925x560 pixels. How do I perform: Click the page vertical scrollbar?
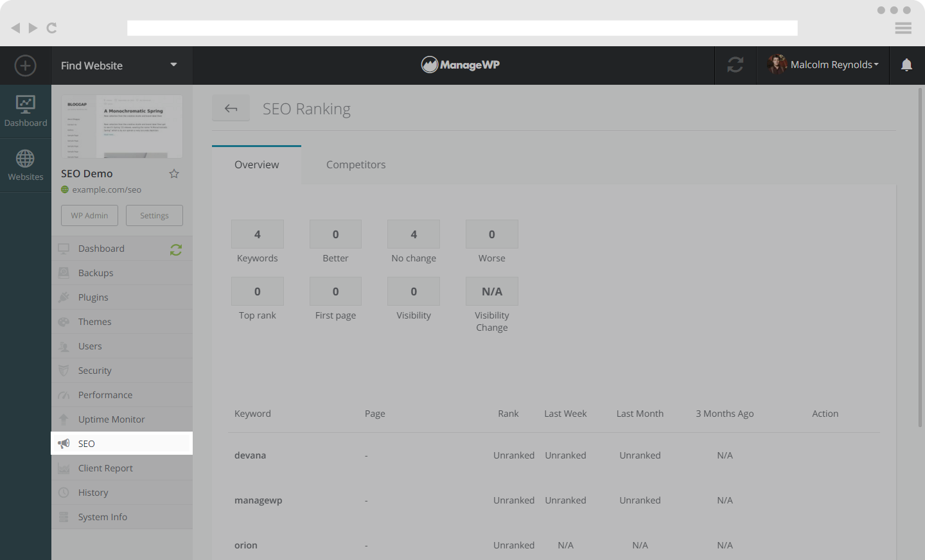click(920, 257)
